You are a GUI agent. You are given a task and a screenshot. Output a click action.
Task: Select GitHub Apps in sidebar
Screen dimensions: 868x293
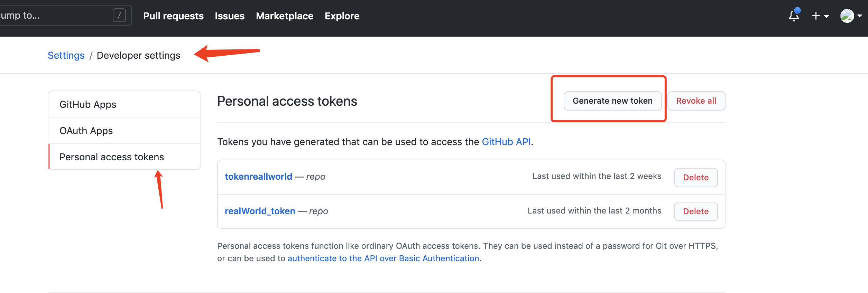click(124, 104)
